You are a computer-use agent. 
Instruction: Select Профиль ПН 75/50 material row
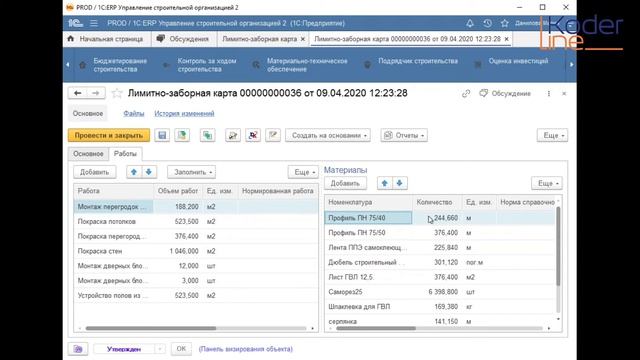coord(440,233)
